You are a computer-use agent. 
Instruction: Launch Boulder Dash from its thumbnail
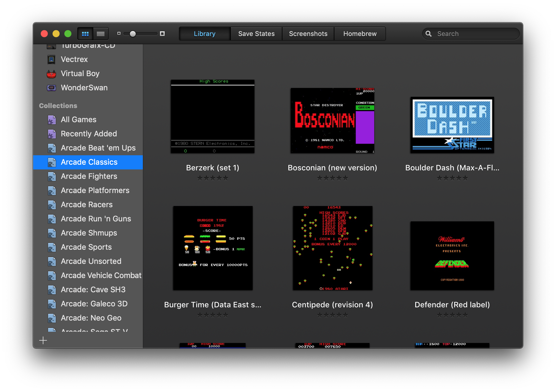pyautogui.click(x=452, y=125)
